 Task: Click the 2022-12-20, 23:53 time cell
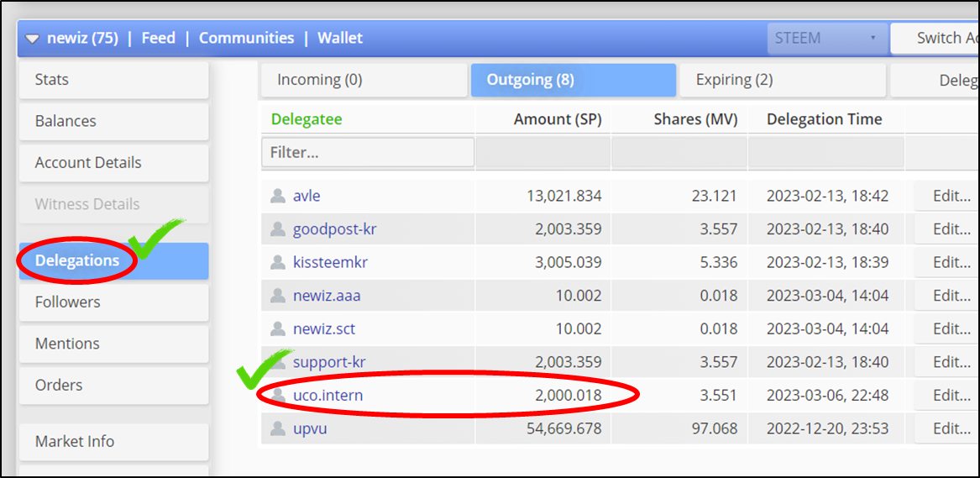pos(827,428)
